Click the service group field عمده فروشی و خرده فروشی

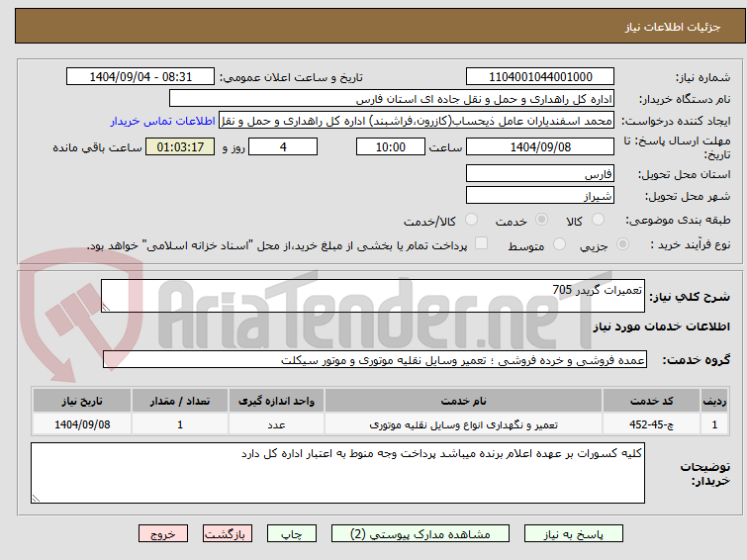[375, 359]
